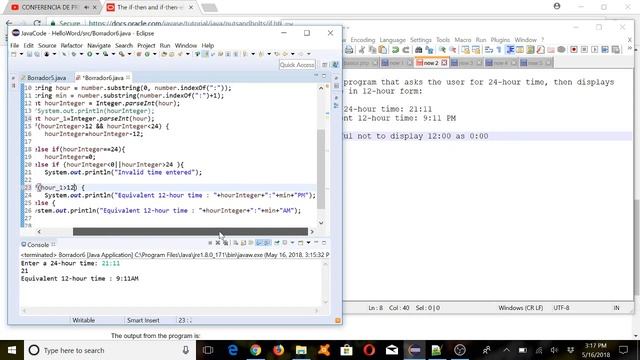Expand the New file dropdown arrow
The width and height of the screenshot is (640, 360).
pos(21,54)
